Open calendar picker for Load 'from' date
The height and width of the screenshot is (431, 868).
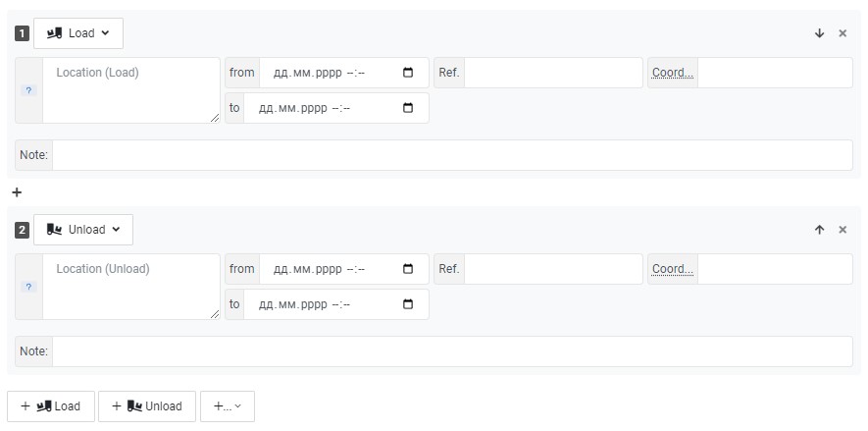coord(408,73)
